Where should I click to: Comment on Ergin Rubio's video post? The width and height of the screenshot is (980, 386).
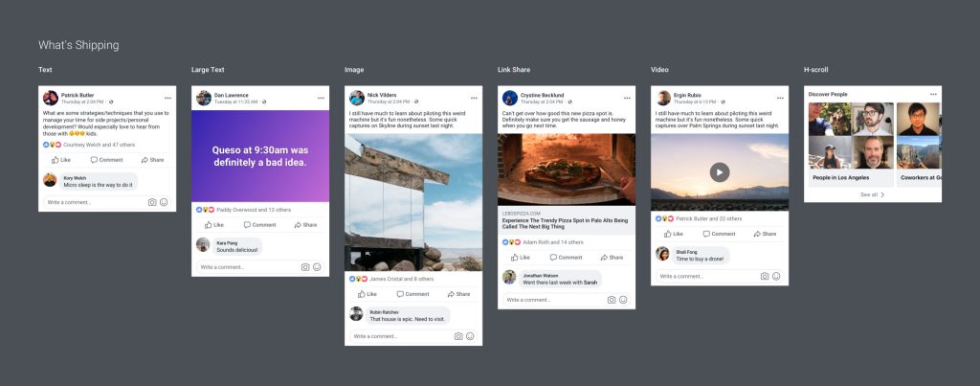coord(719,234)
